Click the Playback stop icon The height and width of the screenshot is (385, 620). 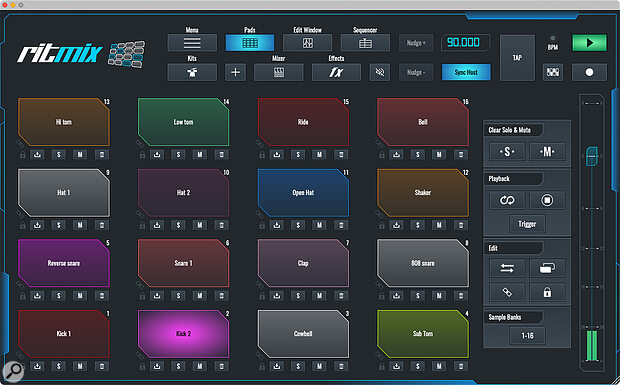click(x=547, y=200)
